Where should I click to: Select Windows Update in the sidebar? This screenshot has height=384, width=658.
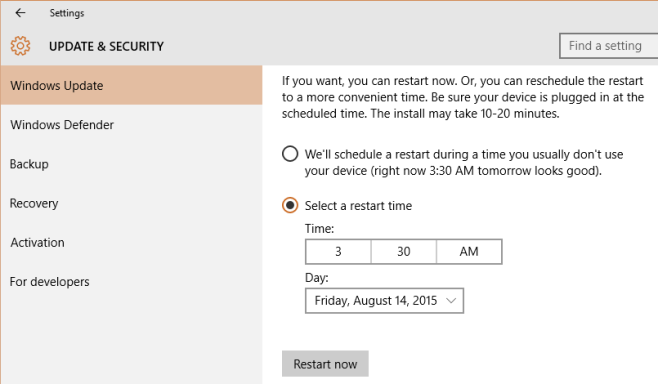(x=132, y=85)
